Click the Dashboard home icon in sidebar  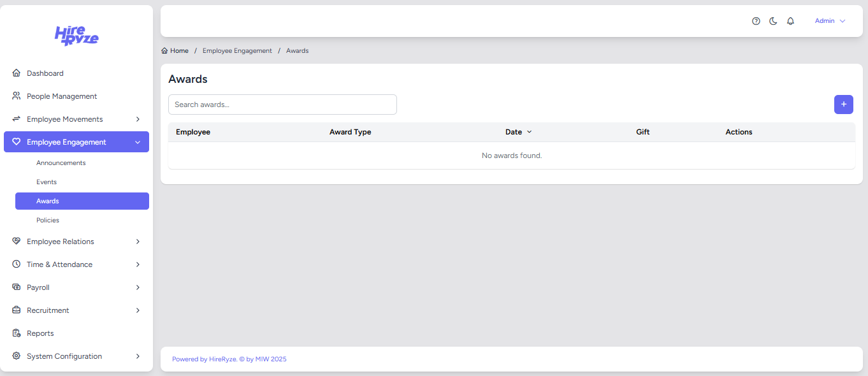click(x=17, y=73)
